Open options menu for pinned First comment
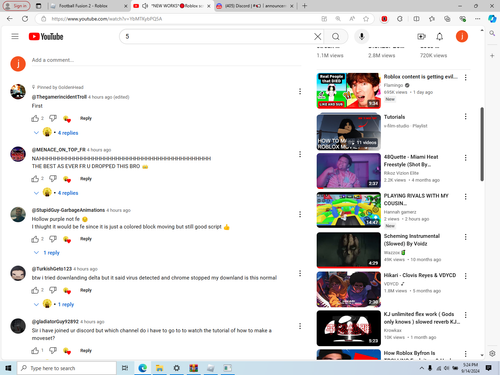Image resolution: width=500 pixels, height=375 pixels. point(300,91)
